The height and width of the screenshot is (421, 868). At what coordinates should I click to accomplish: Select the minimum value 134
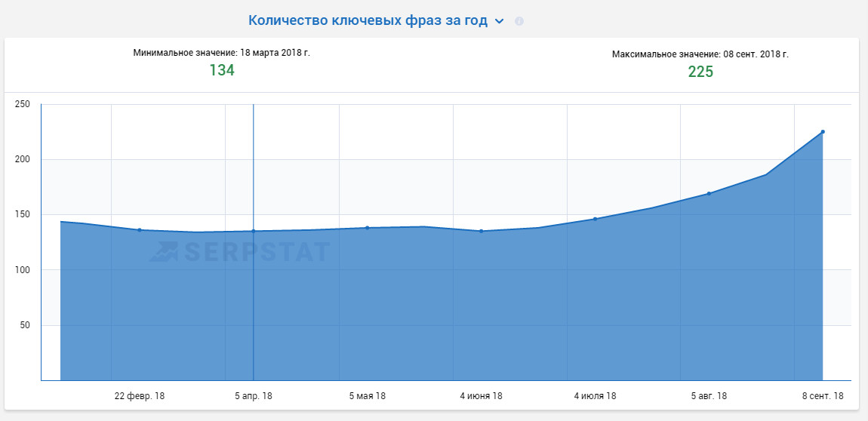pos(222,70)
